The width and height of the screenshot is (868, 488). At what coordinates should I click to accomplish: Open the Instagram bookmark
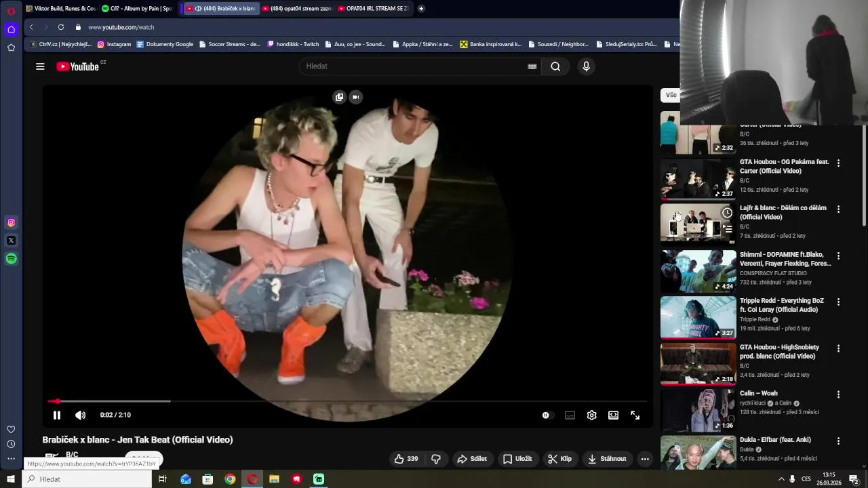pos(114,44)
